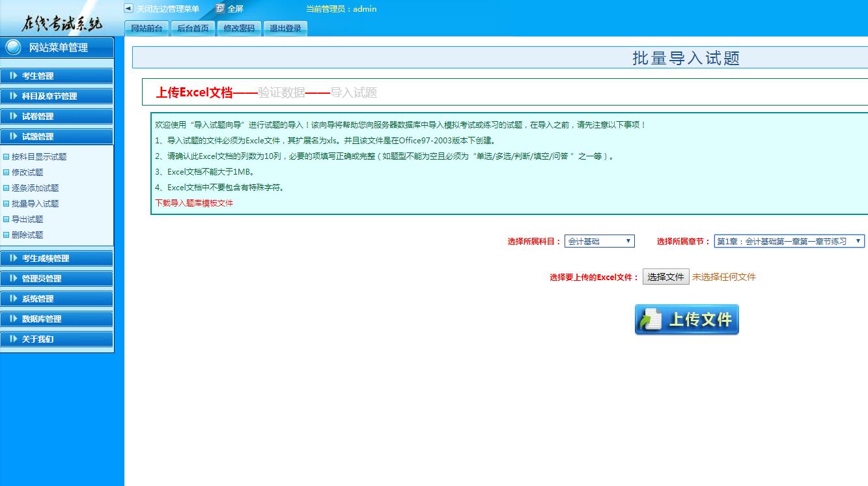Image resolution: width=868 pixels, height=486 pixels.
Task: Open the 选择所属章节 chapter dropdown
Action: pos(789,241)
